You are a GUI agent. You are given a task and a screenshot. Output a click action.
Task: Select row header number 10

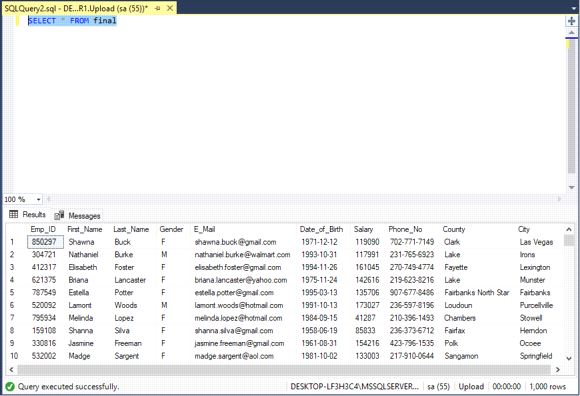coord(14,356)
